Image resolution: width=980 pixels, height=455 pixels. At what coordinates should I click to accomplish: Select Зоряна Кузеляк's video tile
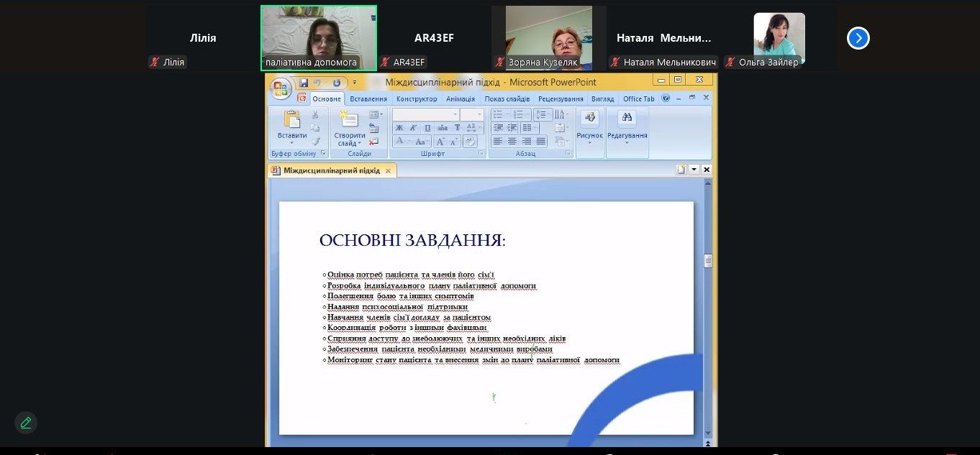click(x=548, y=37)
